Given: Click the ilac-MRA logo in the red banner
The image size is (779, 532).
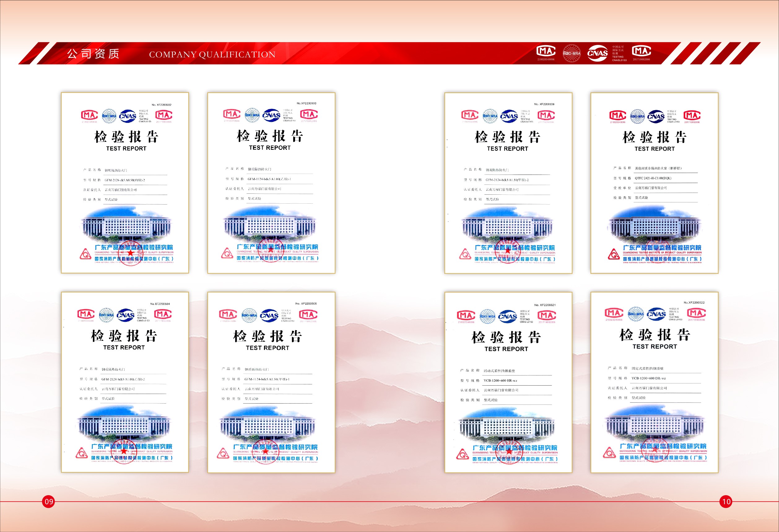Looking at the screenshot, I should (572, 53).
